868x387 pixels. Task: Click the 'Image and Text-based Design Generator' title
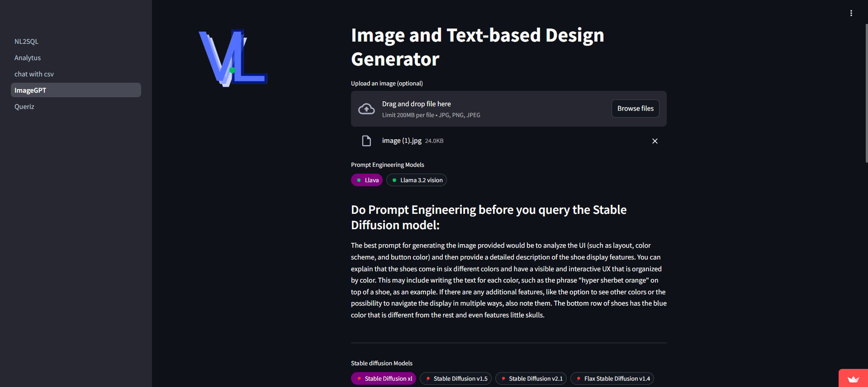pyautogui.click(x=478, y=47)
